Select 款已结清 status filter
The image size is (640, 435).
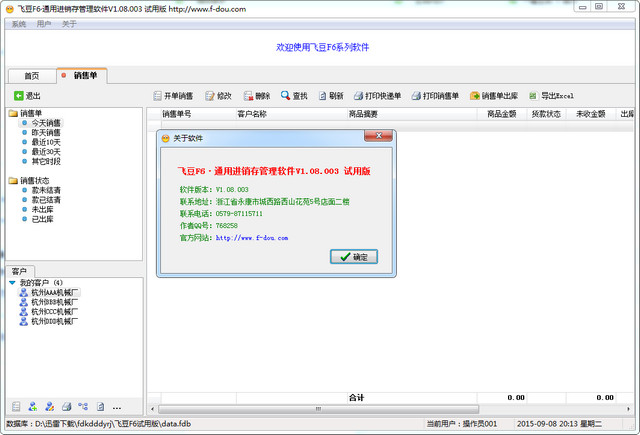click(46, 200)
